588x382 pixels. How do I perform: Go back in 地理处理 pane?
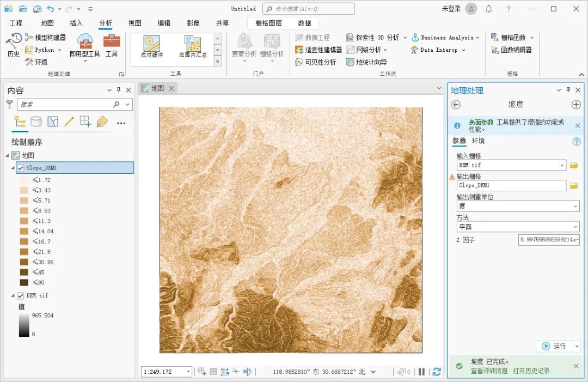[x=456, y=105]
